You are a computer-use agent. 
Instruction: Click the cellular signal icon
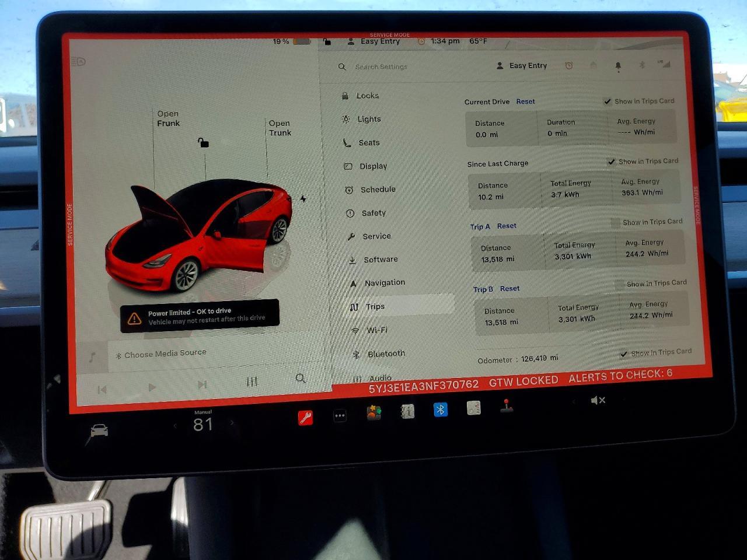click(664, 64)
